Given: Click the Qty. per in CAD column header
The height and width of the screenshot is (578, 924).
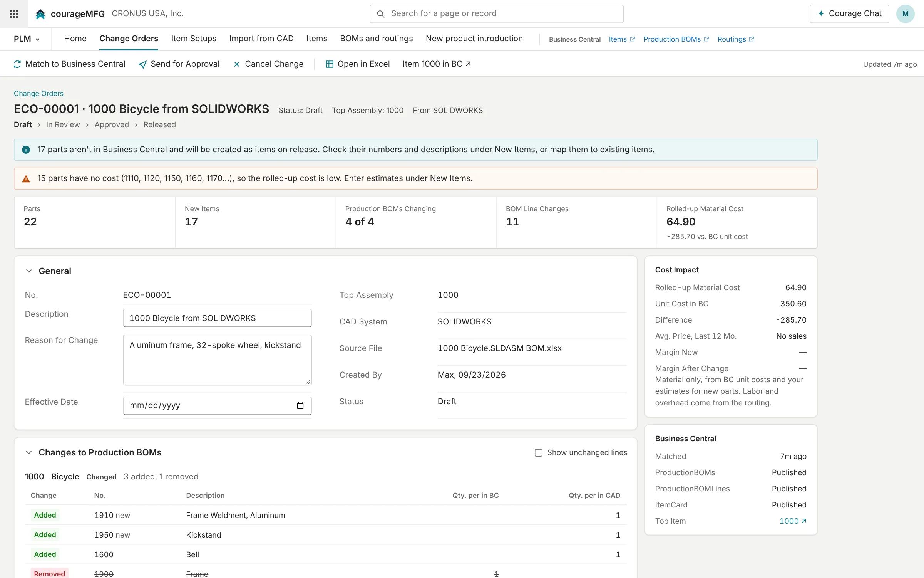Looking at the screenshot, I should (594, 496).
